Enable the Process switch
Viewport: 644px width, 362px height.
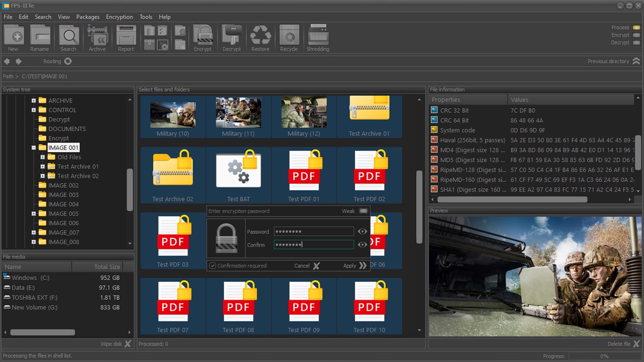(637, 27)
